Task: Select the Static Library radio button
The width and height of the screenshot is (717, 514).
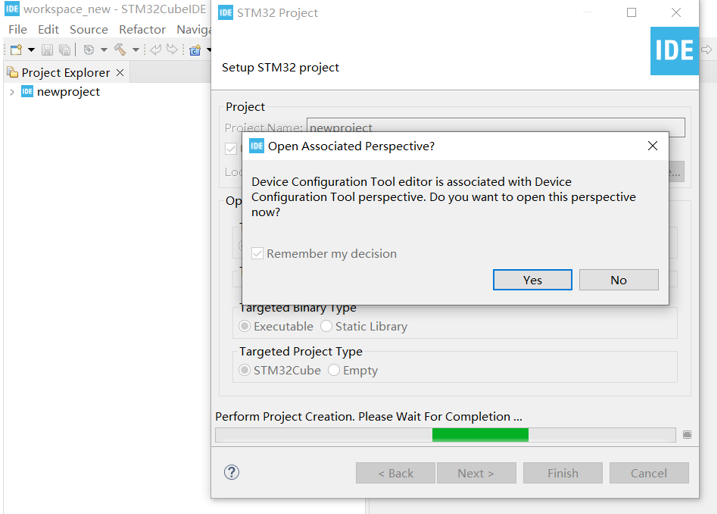Action: 326,326
